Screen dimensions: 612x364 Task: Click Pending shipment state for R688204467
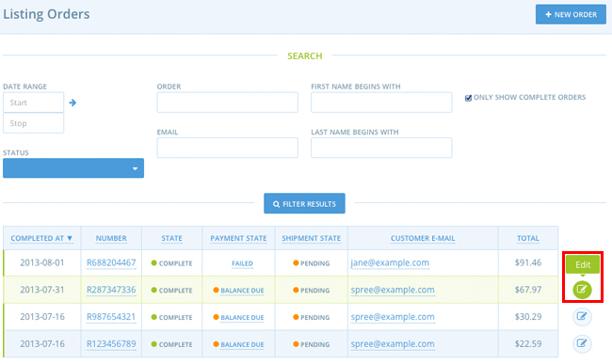311,263
